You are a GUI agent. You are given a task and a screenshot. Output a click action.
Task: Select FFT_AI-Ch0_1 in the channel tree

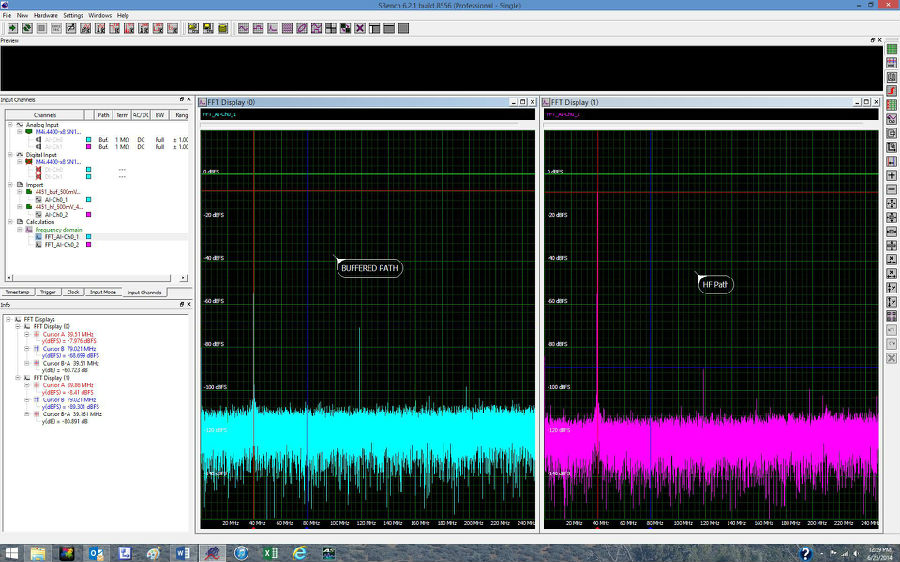click(x=61, y=237)
